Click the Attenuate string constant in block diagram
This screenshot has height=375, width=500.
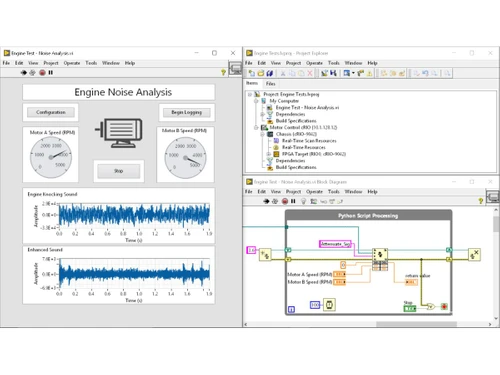(x=335, y=244)
